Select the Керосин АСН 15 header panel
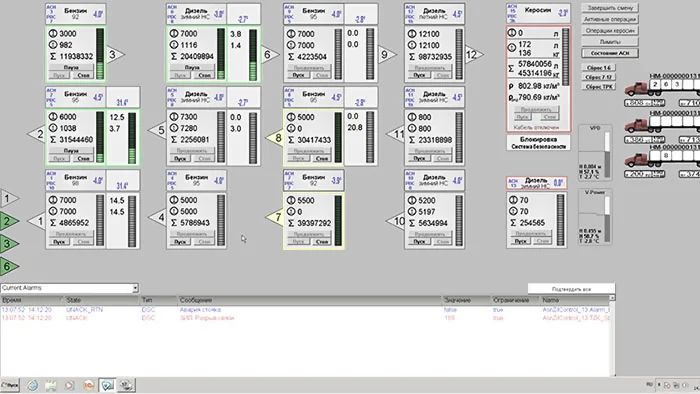Screen dimensions: 700x394 538,13
